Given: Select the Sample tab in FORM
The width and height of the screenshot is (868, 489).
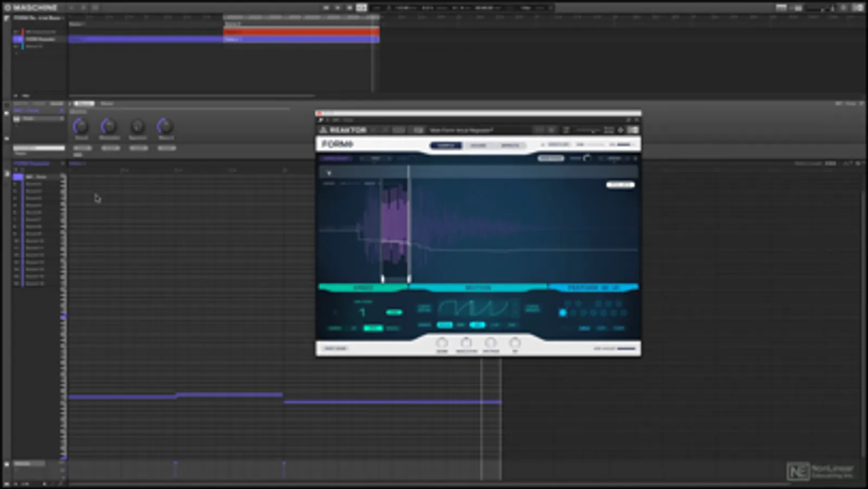Looking at the screenshot, I should [446, 146].
